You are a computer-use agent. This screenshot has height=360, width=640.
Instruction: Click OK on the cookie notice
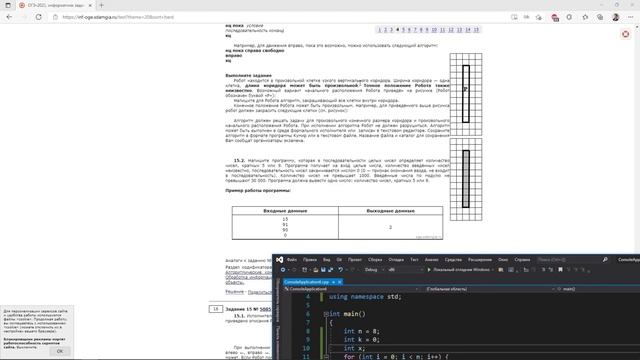pyautogui.click(x=60, y=351)
